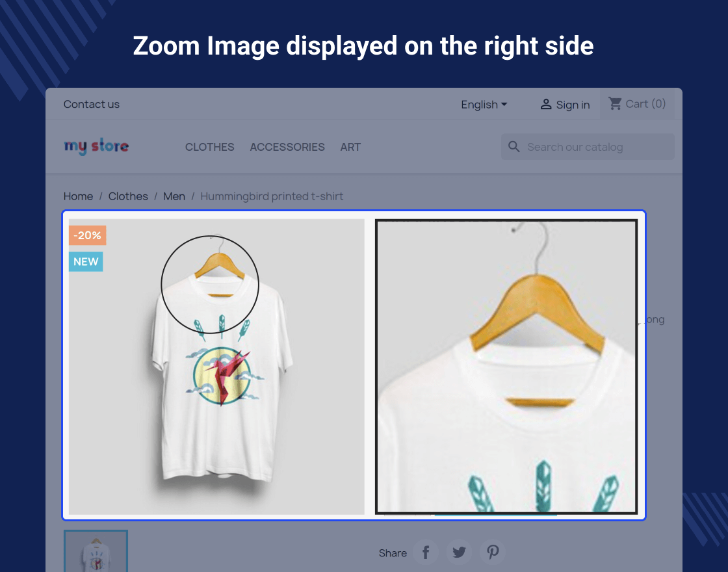
Task: Open the Sign in link
Action: [573, 105]
